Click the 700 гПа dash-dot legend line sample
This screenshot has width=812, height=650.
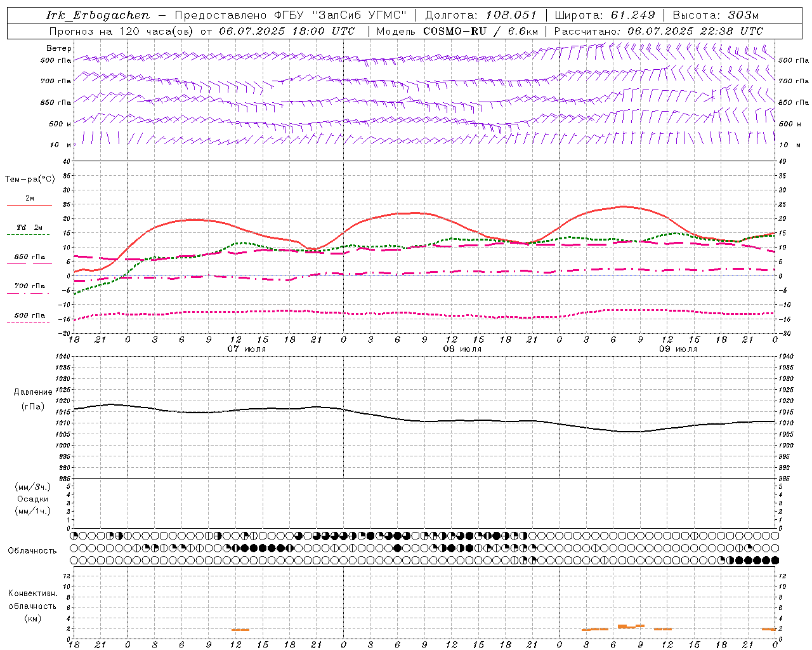(x=28, y=293)
